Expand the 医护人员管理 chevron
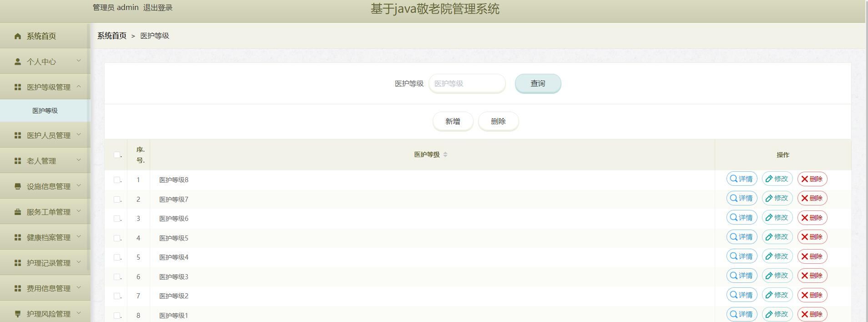Image resolution: width=868 pixels, height=322 pixels. point(79,134)
